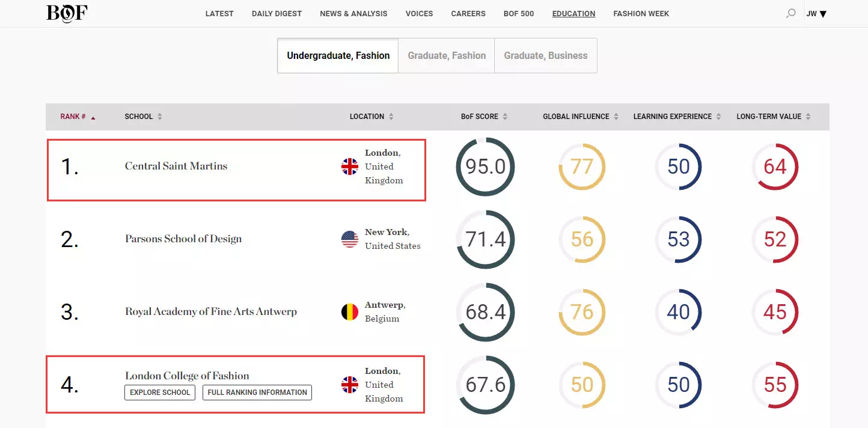868x428 pixels.
Task: Click the rank number 3.
Action: tap(70, 311)
